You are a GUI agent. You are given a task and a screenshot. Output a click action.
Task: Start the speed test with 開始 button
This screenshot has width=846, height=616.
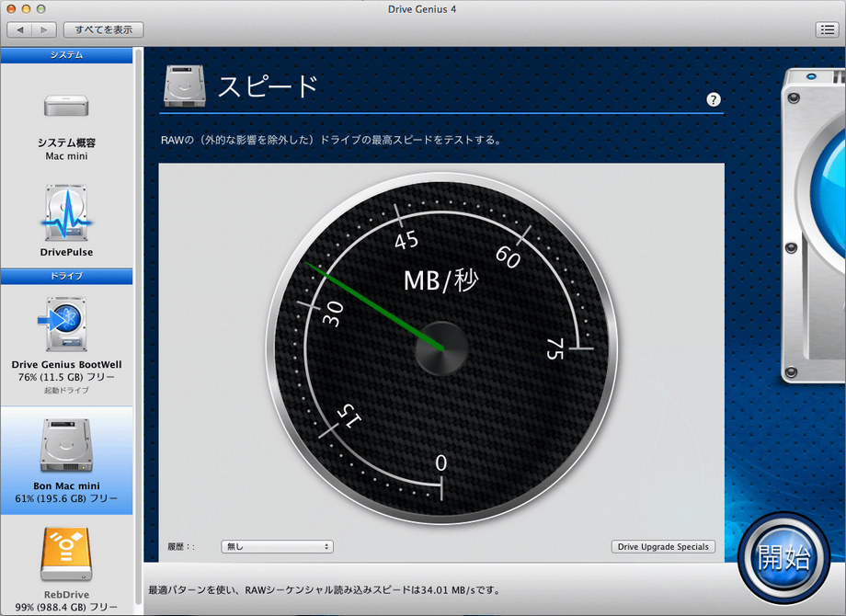783,558
